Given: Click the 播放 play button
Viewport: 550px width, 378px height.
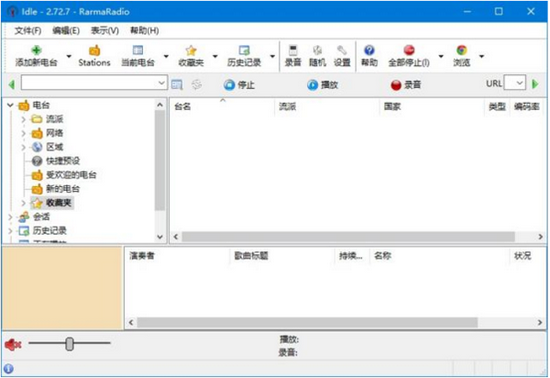Looking at the screenshot, I should (322, 85).
